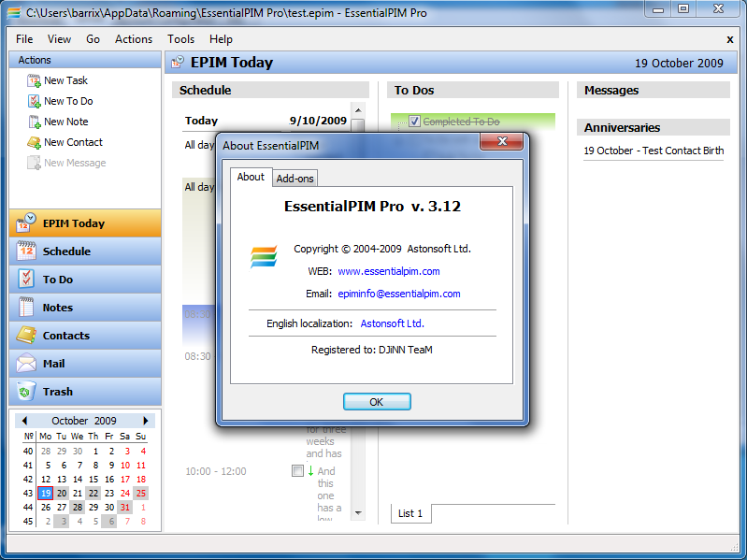Close the About EssentialPIM dialog
Screen dimensions: 747x560
(x=502, y=141)
